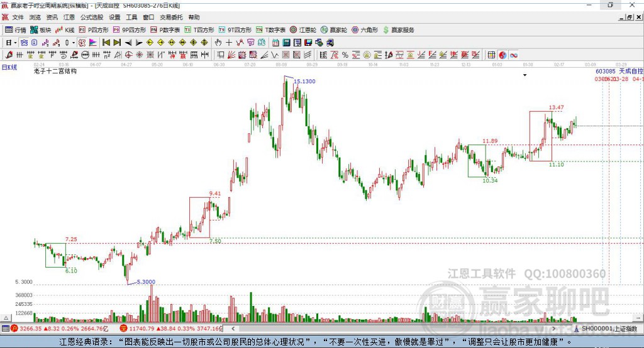Screen dimensions: 644x348
Task: Select the hand pan tool
Action: tap(218, 43)
